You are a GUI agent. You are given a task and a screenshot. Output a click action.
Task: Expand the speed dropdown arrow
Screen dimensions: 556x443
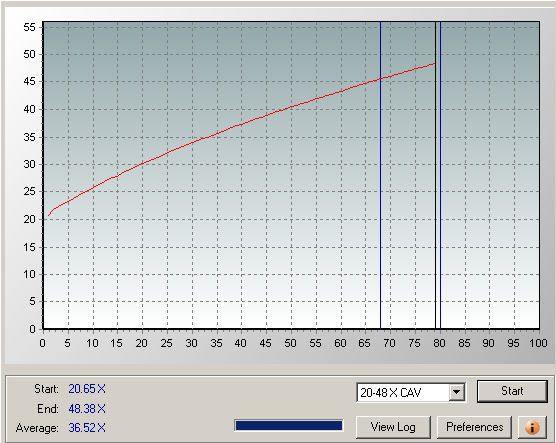pos(457,392)
